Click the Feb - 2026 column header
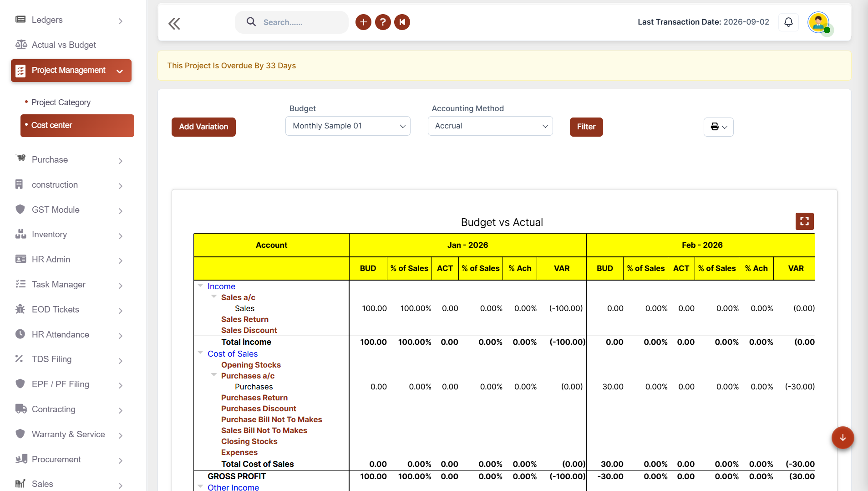The image size is (868, 491). click(702, 245)
